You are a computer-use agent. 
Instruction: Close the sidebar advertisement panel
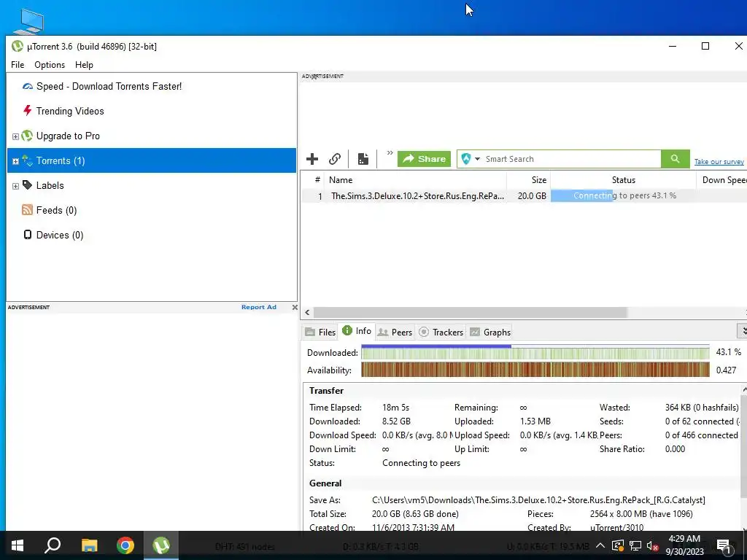[x=295, y=307]
